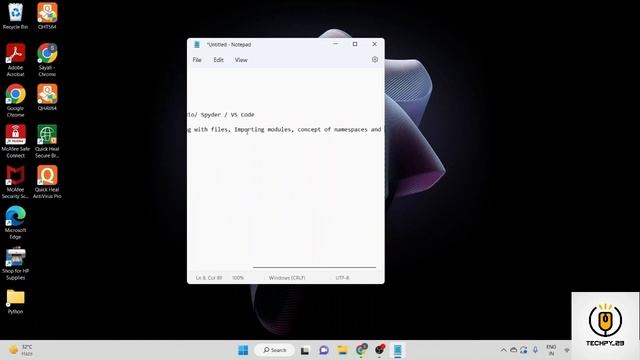Click the Wi-Fi network tray icon

point(567,350)
